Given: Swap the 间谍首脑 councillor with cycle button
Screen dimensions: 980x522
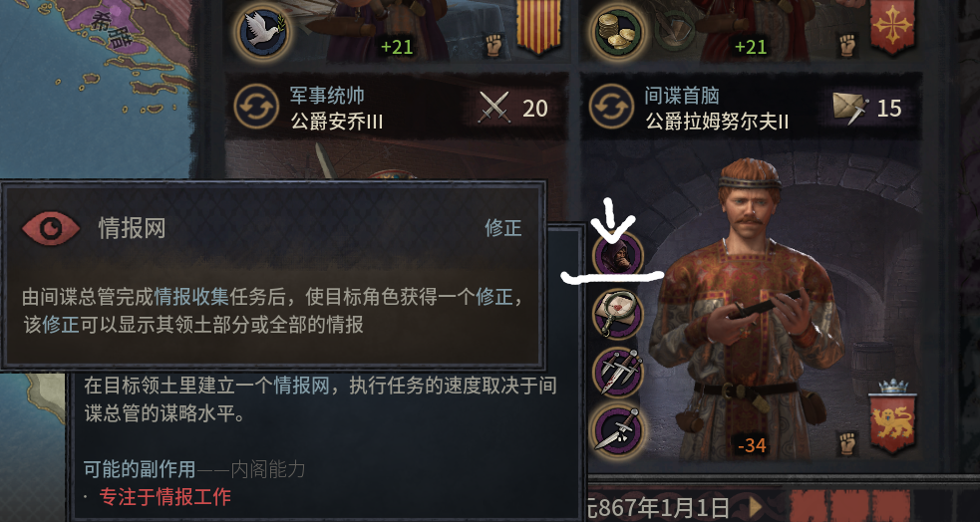Looking at the screenshot, I should (611, 107).
